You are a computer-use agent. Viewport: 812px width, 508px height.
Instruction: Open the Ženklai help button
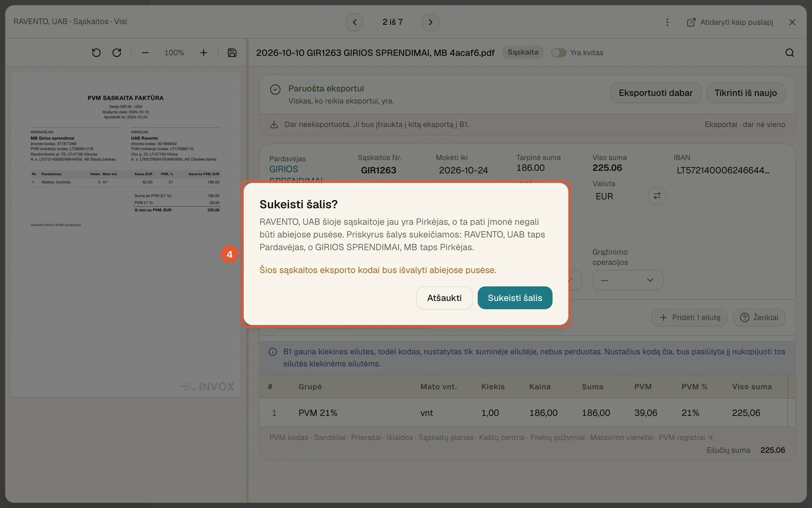pyautogui.click(x=759, y=317)
